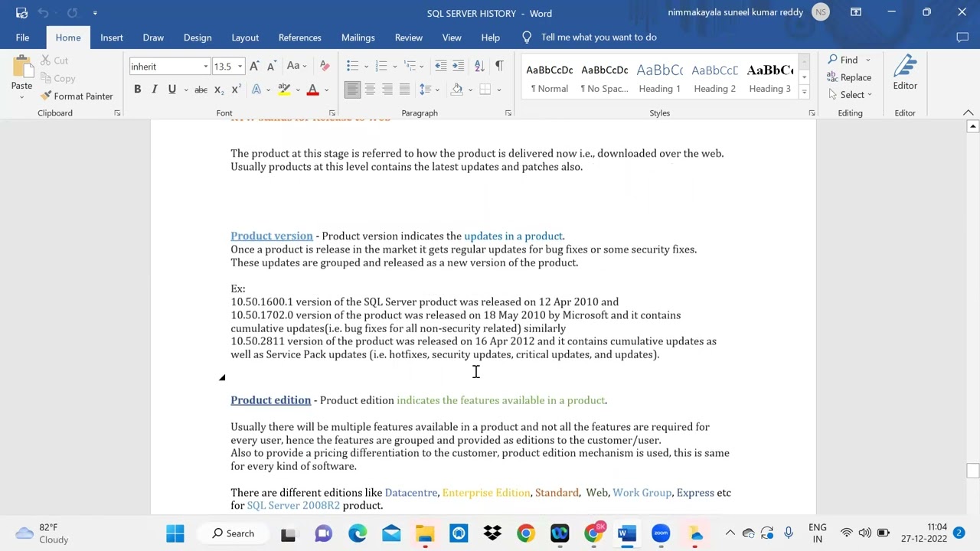Screen dimensions: 980x551
Task: Open the Font dialog launcher
Action: pyautogui.click(x=332, y=113)
